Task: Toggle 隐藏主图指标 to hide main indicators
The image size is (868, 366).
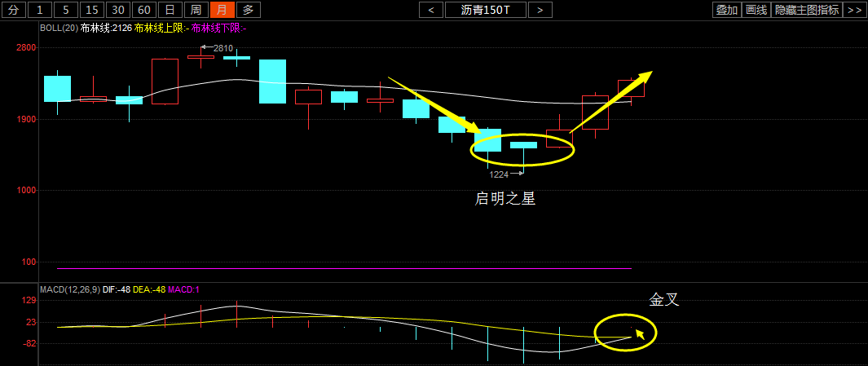Action: [807, 10]
